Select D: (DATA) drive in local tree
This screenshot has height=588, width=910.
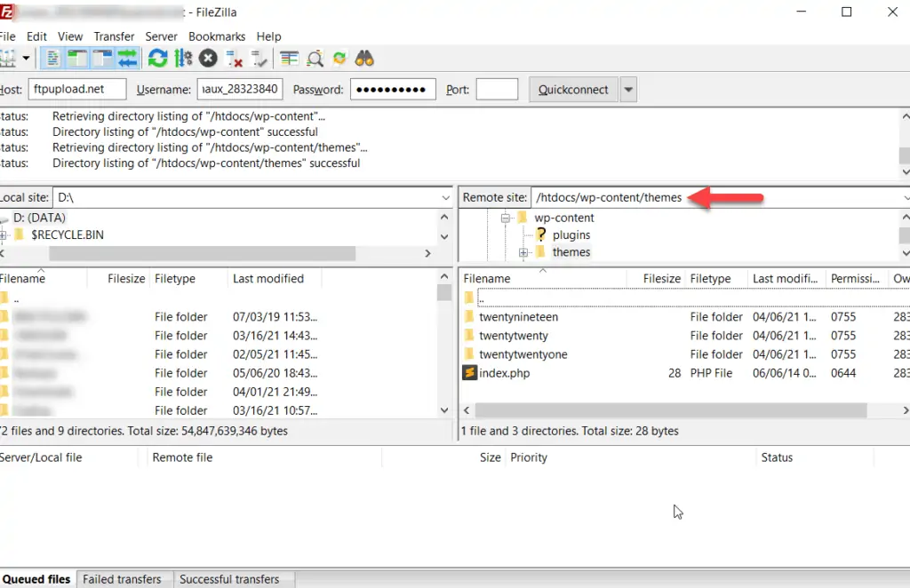[x=39, y=218]
